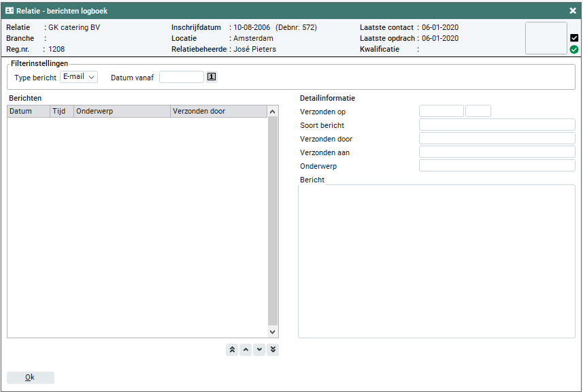Close the berichten logboek window

click(573, 11)
